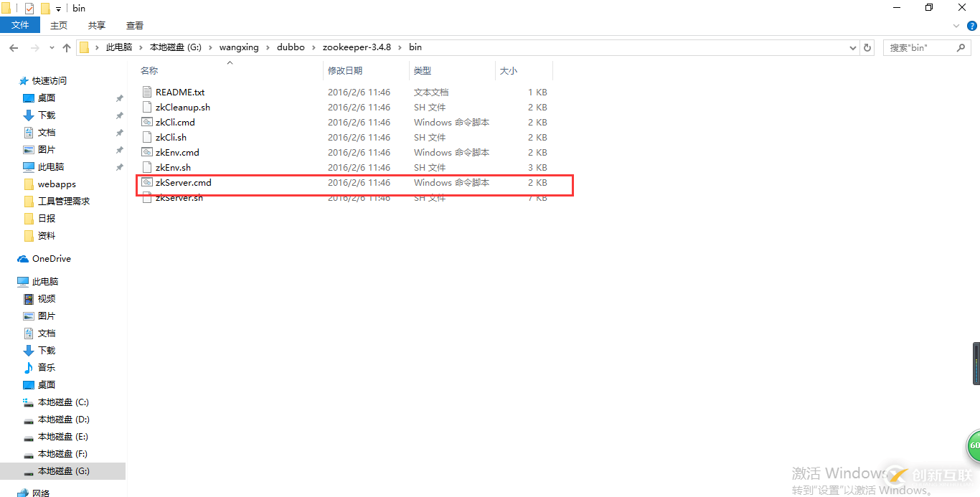Click the forward navigation arrow

pyautogui.click(x=34, y=47)
